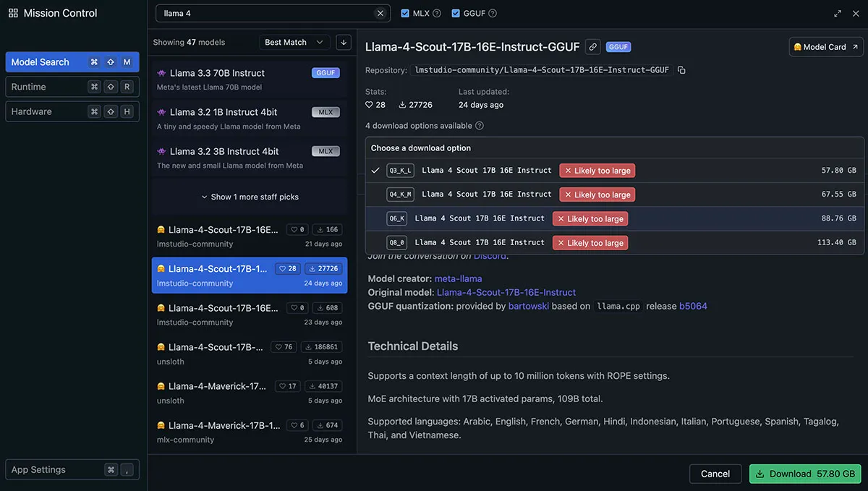Click the MLX badge on Llama 3.2 1B Instruct
The image size is (868, 491).
point(325,112)
